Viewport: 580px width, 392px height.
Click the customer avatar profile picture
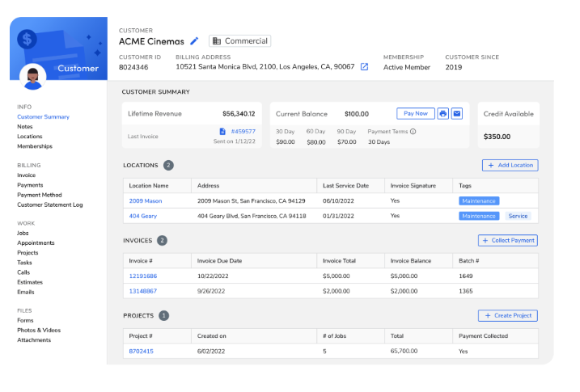(x=33, y=78)
